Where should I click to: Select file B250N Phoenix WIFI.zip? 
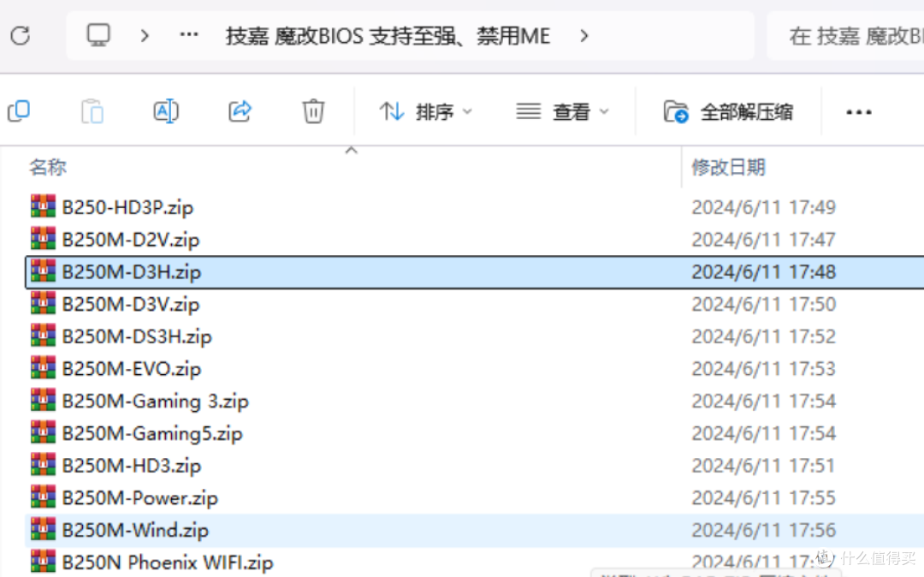pos(168,562)
